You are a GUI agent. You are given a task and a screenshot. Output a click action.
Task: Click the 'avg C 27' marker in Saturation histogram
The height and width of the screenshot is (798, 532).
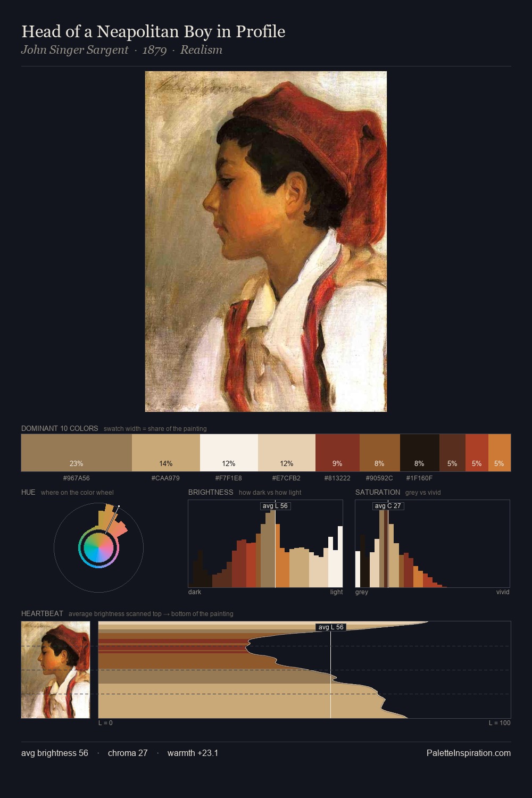[388, 506]
